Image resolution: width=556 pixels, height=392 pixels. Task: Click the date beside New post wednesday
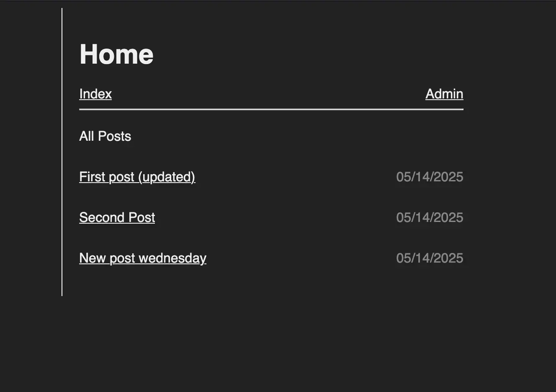tap(430, 258)
